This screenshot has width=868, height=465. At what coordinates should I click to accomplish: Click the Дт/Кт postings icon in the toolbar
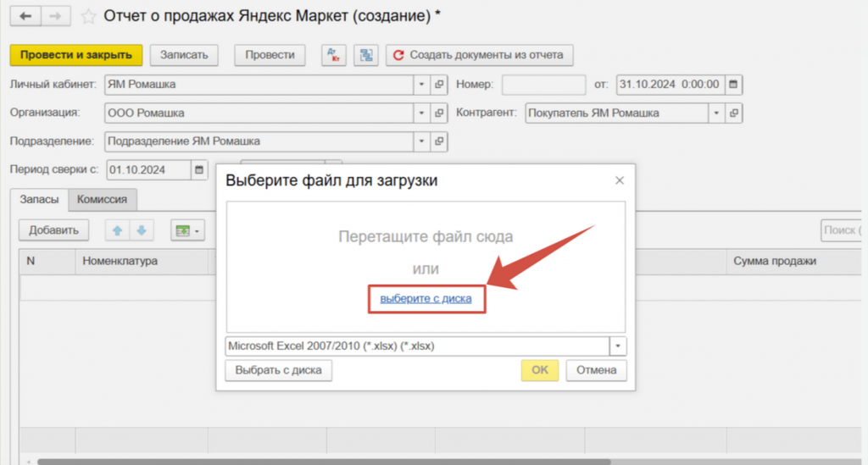tap(334, 55)
